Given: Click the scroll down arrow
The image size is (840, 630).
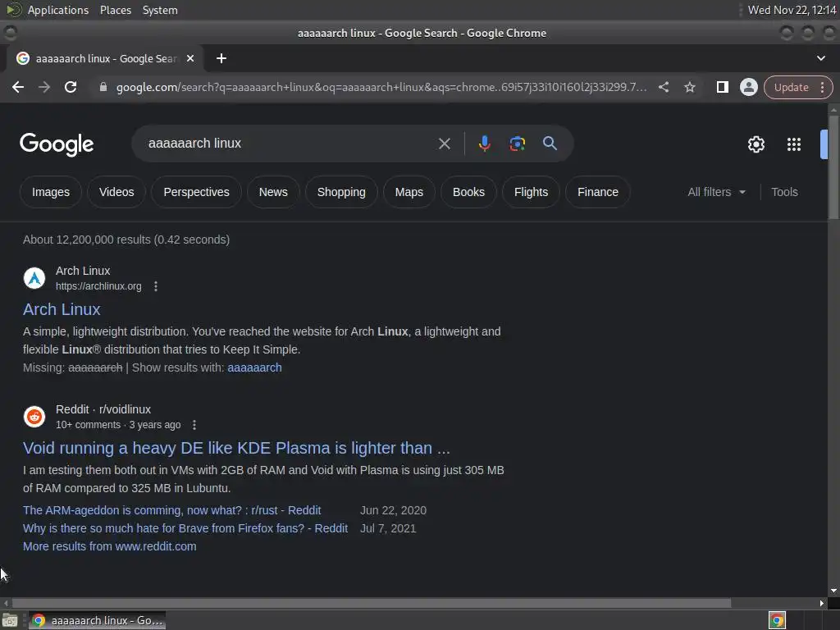Looking at the screenshot, I should (833, 591).
